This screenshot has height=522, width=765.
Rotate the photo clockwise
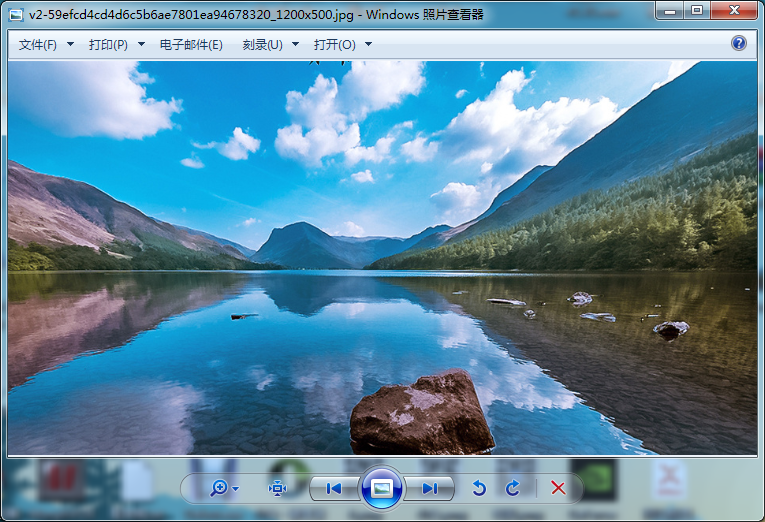[512, 488]
